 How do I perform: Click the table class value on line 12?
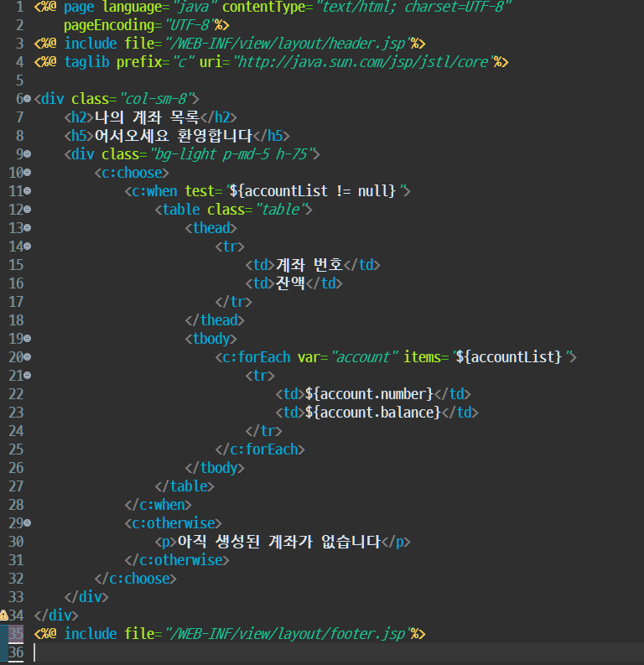281,210
